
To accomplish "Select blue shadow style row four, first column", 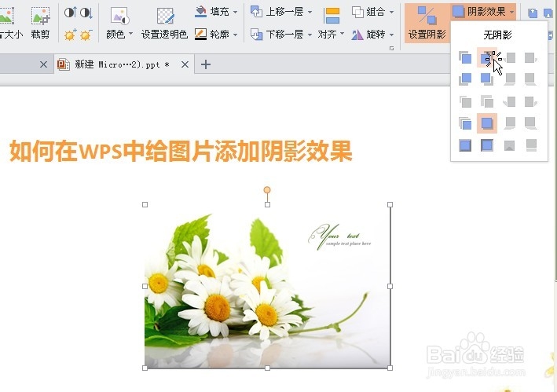I will coord(465,123).
